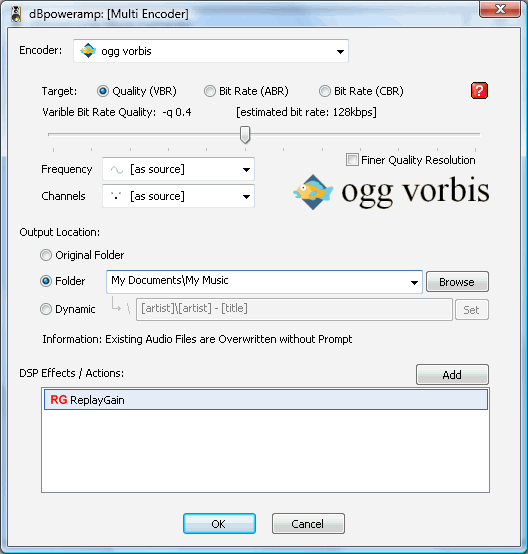Screen dimensions: 528x554
Task: Click the Variable Bit Rate quality slider handle
Action: coord(245,135)
